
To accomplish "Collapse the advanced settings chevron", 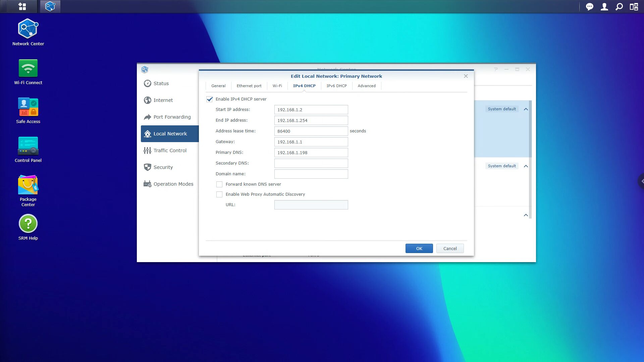I will pyautogui.click(x=526, y=215).
